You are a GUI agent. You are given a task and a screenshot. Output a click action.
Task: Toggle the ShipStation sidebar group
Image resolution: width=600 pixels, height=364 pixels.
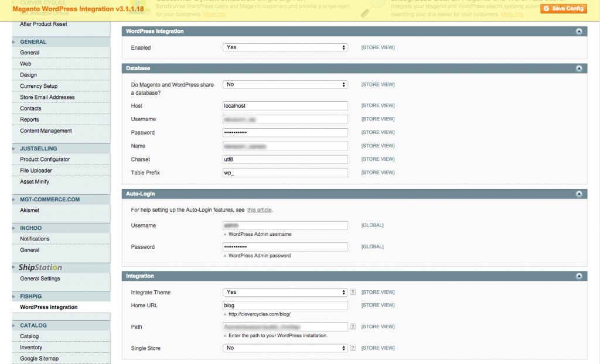[61, 267]
